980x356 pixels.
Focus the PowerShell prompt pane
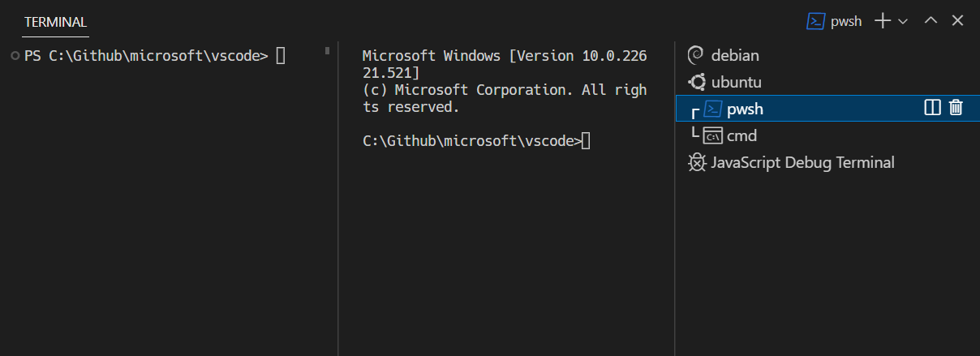click(x=162, y=203)
